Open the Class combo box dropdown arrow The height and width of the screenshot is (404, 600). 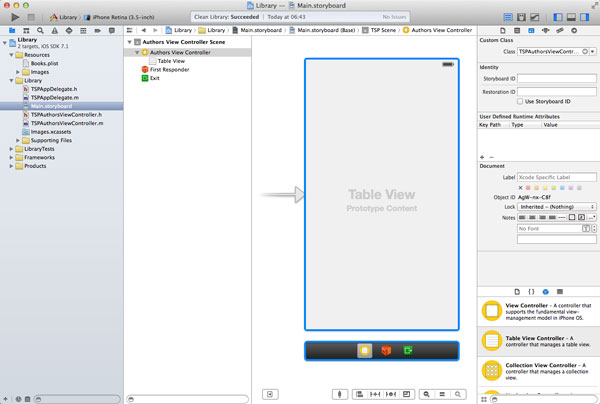pyautogui.click(x=593, y=51)
